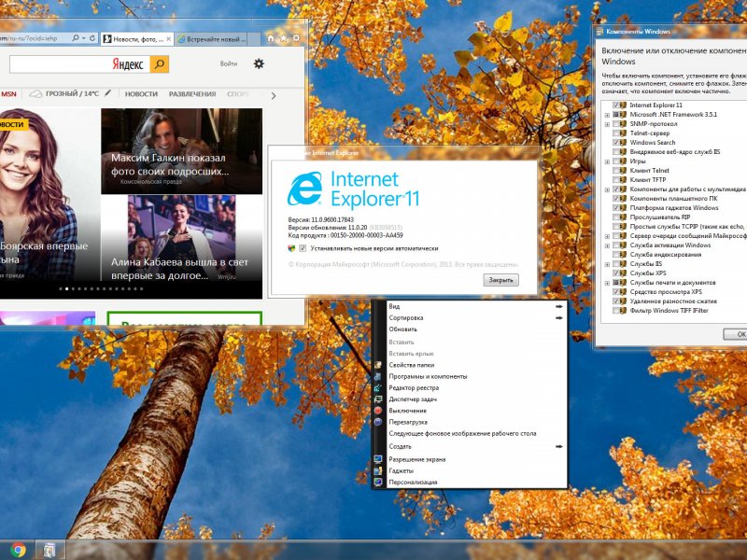The height and width of the screenshot is (560, 747).
Task: Click the Разрешение экрана monitor icon
Action: 378,459
